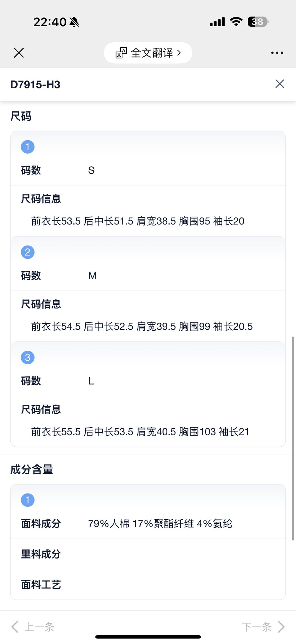
Task: Tap the X icon to exit the article
Action: click(18, 53)
